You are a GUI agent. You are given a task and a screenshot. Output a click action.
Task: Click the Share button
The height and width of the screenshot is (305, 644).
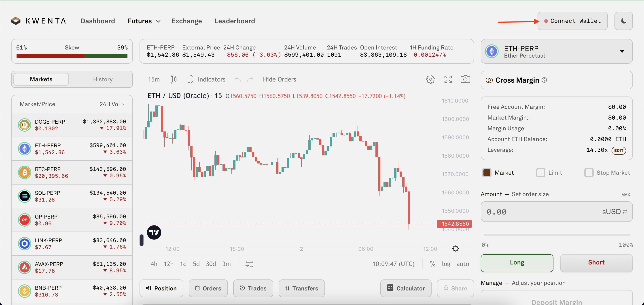(x=455, y=288)
